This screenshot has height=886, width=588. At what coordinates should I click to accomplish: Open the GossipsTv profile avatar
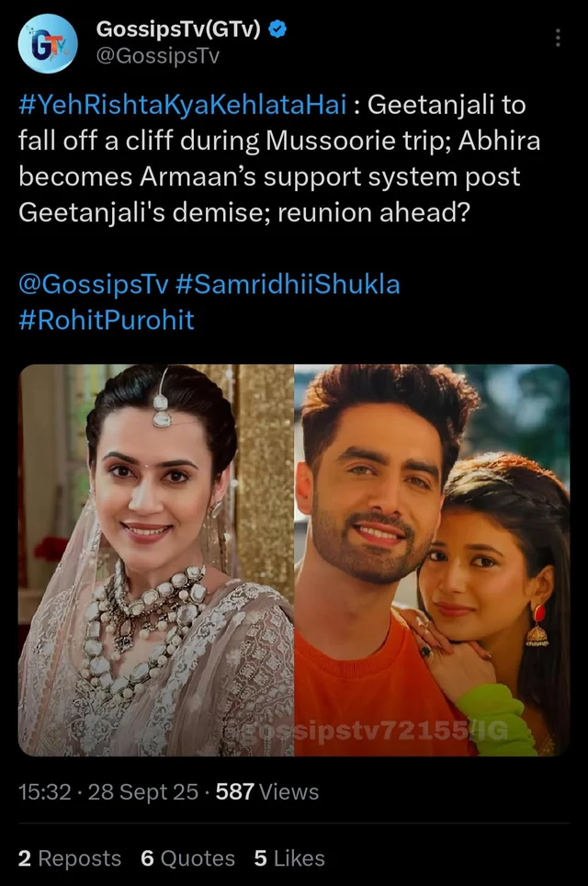tap(48, 44)
